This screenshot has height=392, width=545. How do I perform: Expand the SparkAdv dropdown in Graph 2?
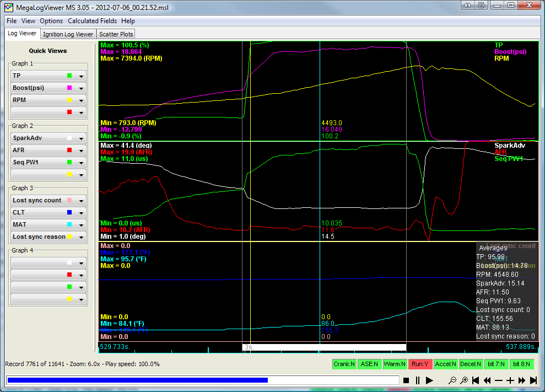click(x=82, y=138)
